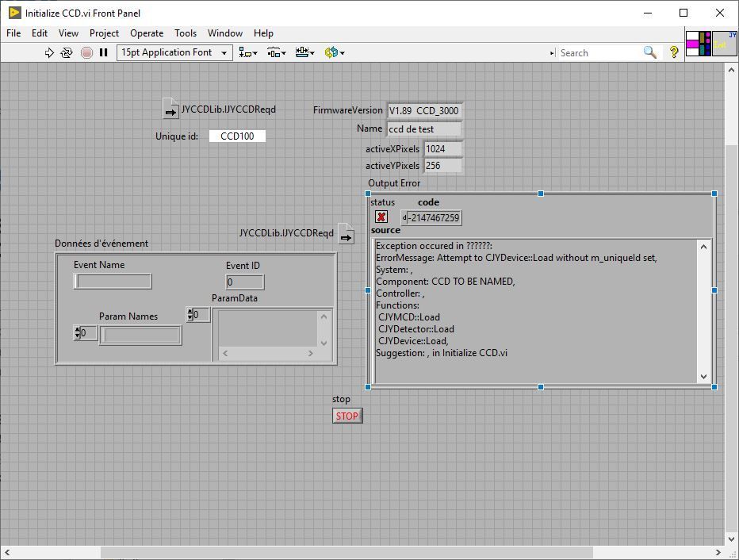Click the Unique id field showing CCD100
739x560 pixels.
point(237,136)
